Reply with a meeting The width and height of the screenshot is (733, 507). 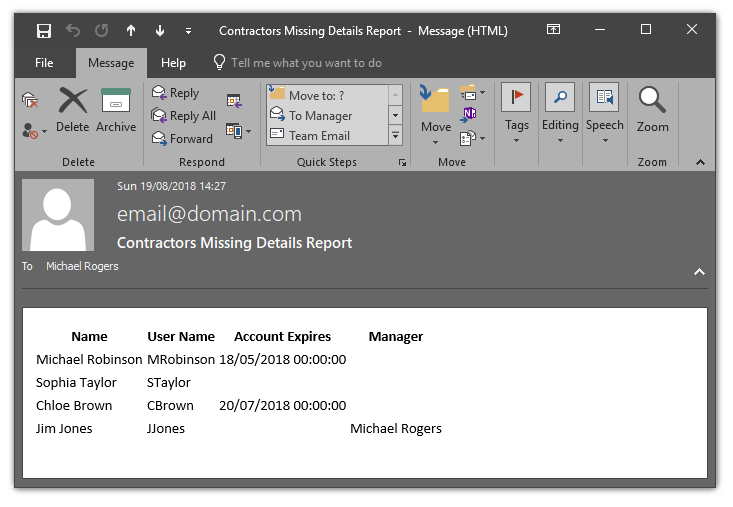click(235, 100)
